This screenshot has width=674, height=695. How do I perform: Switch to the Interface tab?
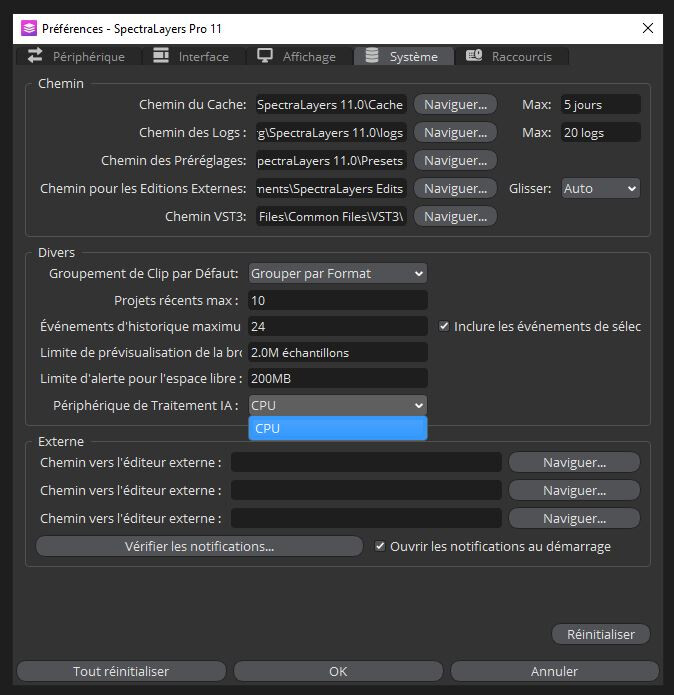[x=194, y=56]
